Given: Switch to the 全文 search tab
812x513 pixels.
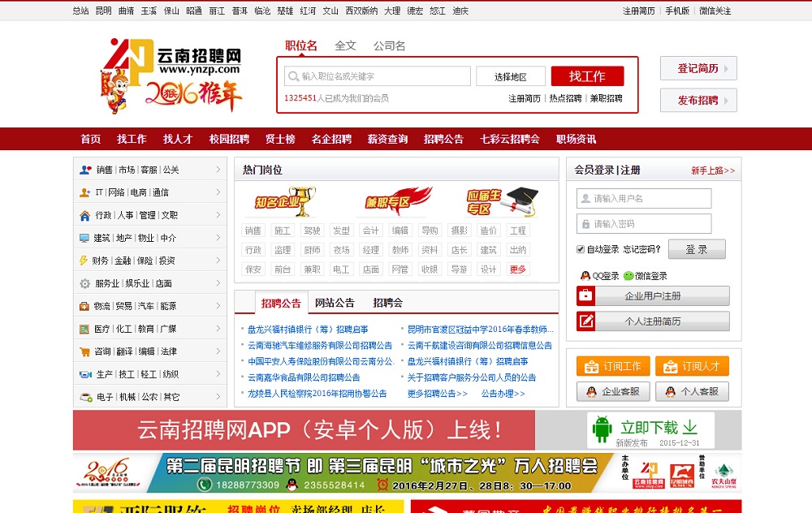Looking at the screenshot, I should click(x=345, y=45).
